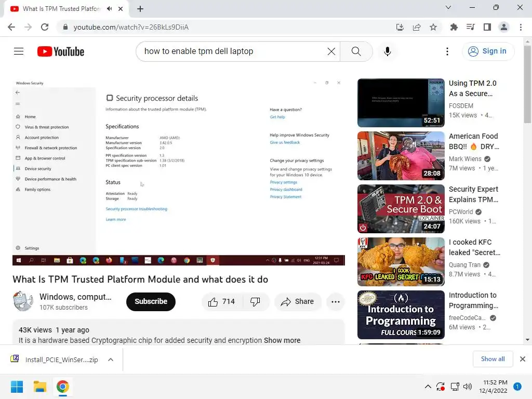Open American Food BBQ video thumbnail

tap(401, 156)
